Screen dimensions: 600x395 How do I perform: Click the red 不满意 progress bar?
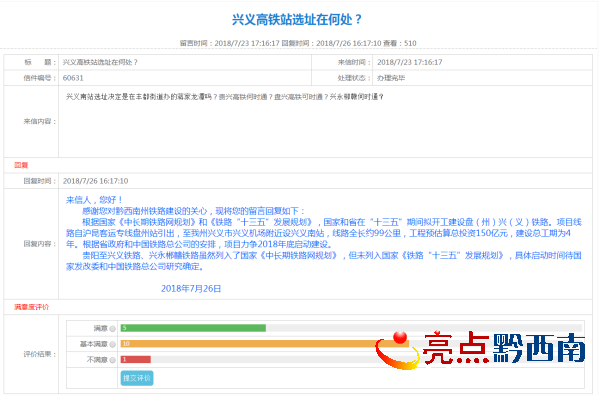tap(135, 359)
